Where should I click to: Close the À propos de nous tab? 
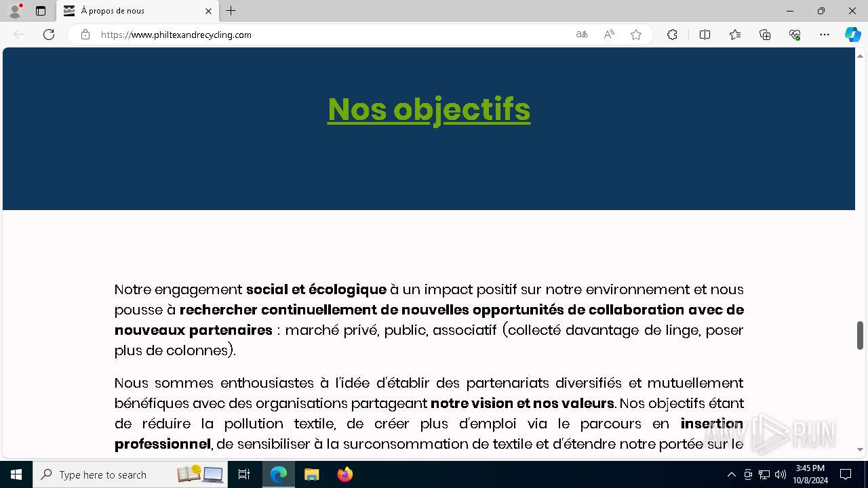(x=208, y=11)
